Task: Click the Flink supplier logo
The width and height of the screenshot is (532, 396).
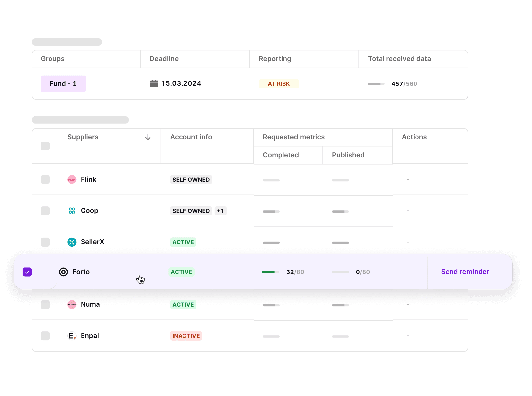Action: (72, 180)
